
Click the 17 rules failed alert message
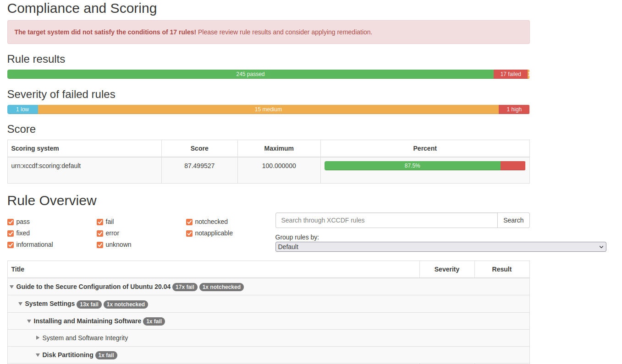click(x=269, y=32)
